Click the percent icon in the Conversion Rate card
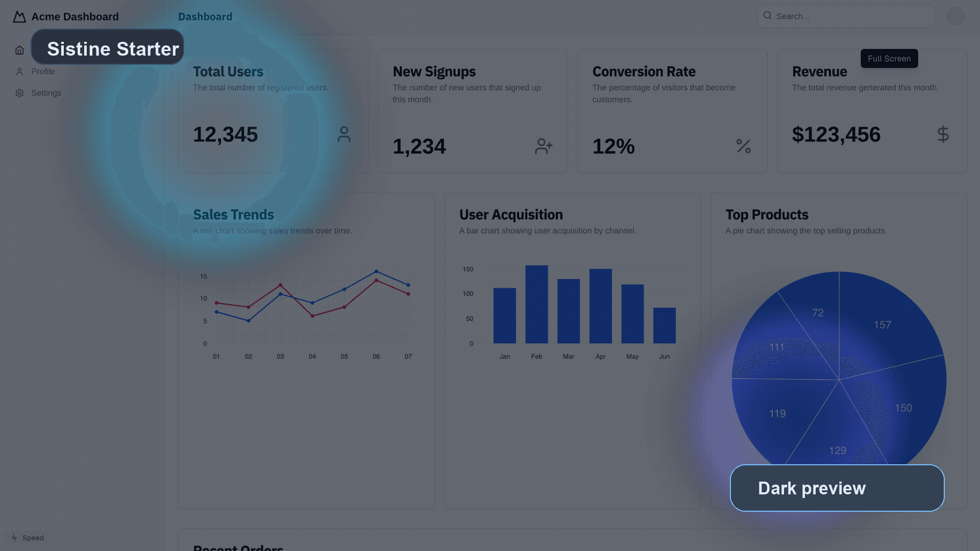Image resolution: width=980 pixels, height=551 pixels. pos(743,146)
